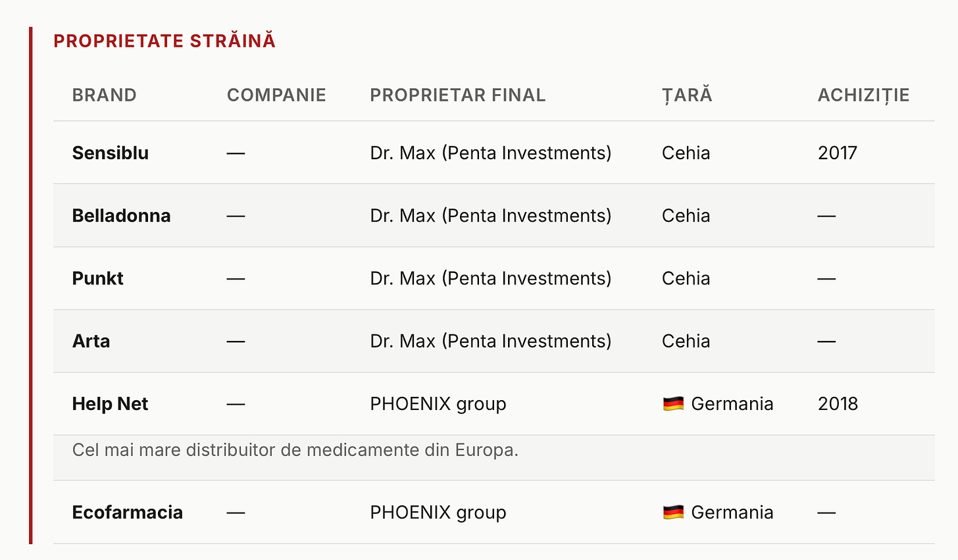Select the BRAND column header
Image resolution: width=958 pixels, height=560 pixels.
point(104,95)
